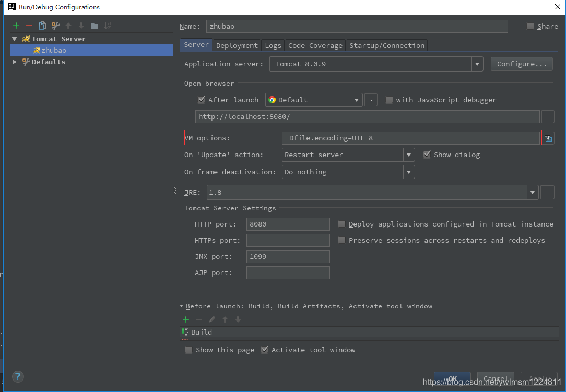Enable with JavaScript debugger
The image size is (566, 392).
[x=389, y=100]
